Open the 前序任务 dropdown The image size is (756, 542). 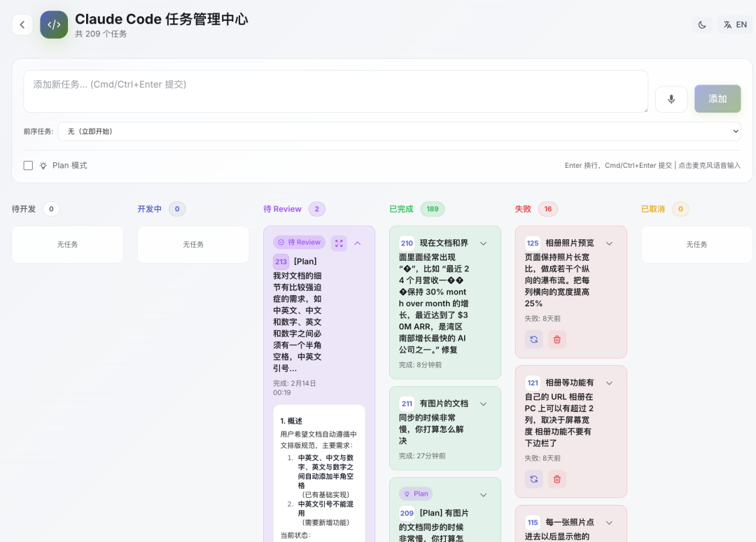[399, 131]
